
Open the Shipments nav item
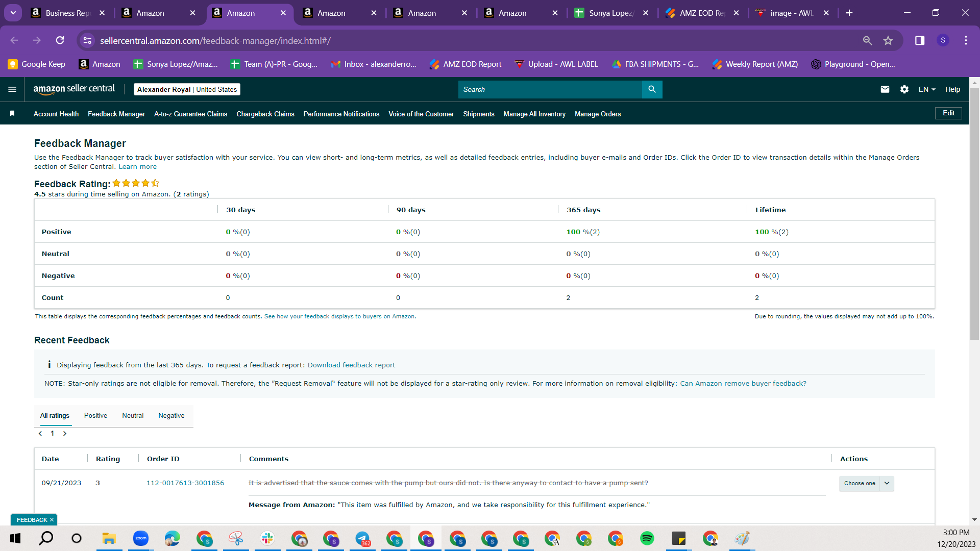pyautogui.click(x=479, y=114)
